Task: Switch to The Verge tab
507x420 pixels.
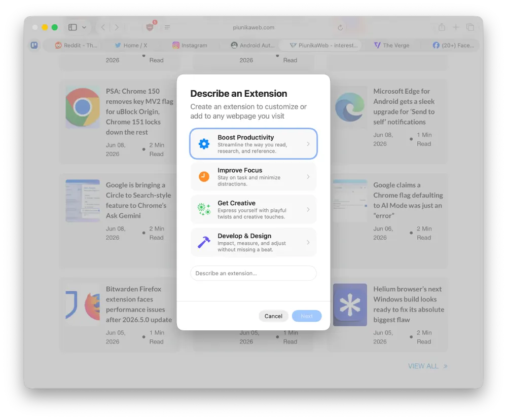Action: pyautogui.click(x=391, y=45)
